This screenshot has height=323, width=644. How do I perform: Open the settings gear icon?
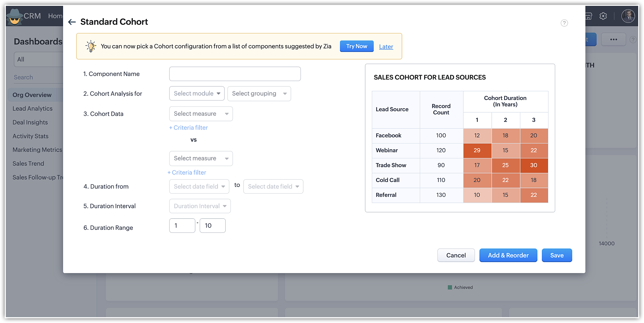(x=603, y=16)
